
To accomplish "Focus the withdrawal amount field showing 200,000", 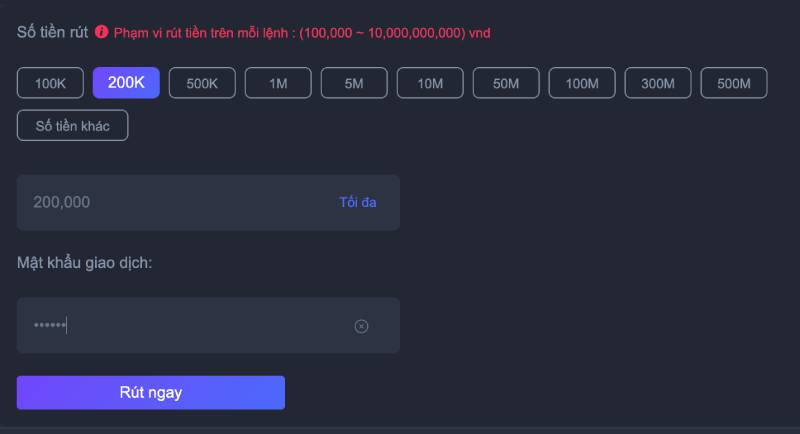I will pos(170,202).
